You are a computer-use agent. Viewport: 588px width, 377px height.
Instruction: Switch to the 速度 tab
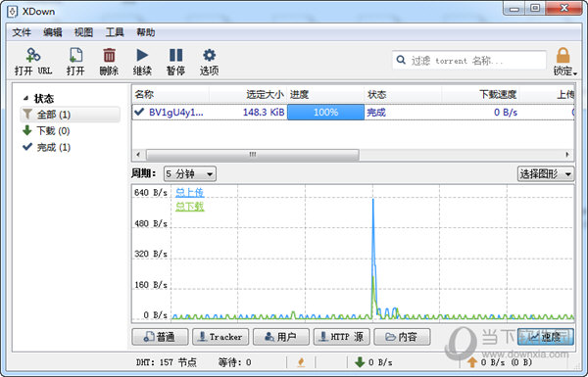(546, 337)
